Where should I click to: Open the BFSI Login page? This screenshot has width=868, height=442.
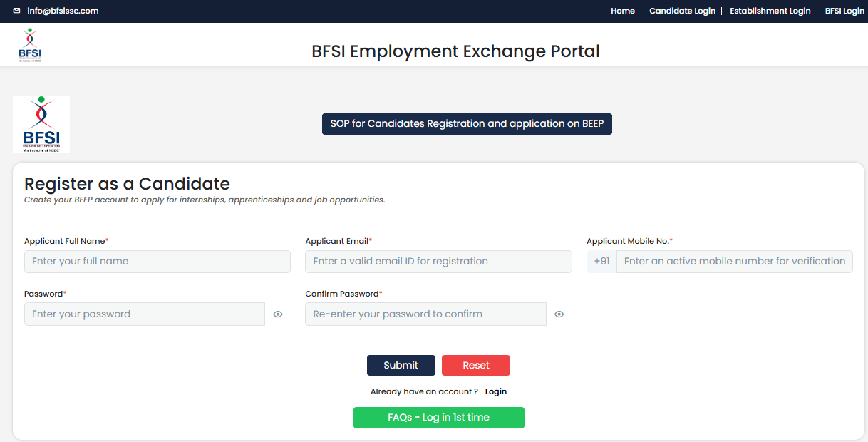tap(844, 11)
